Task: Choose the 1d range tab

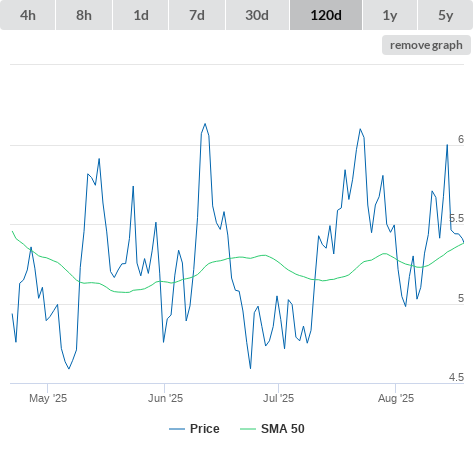Action: click(x=141, y=15)
